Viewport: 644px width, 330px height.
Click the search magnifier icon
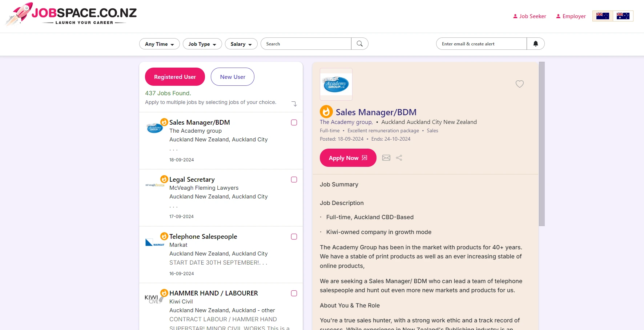[360, 44]
